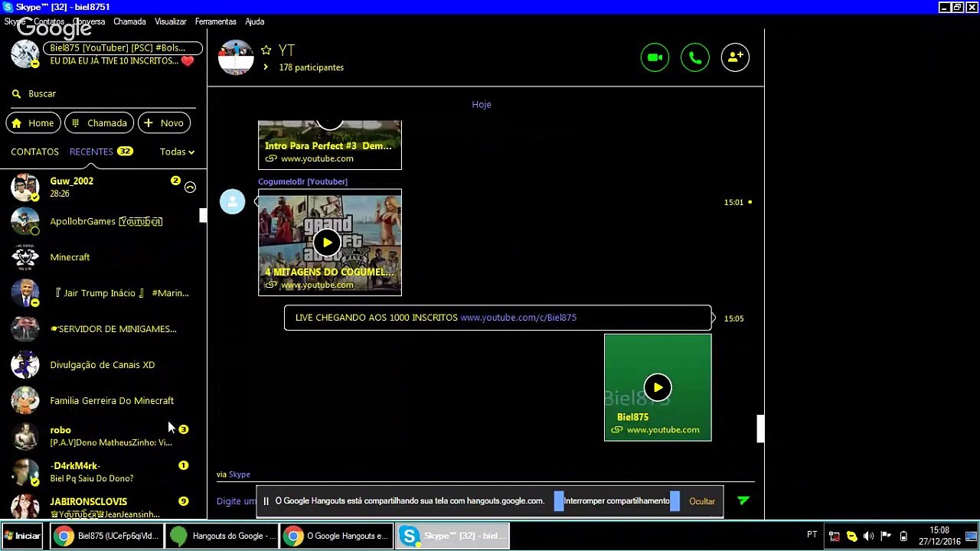Screen dimensions: 980x551
Task: Click the Jair Trump Inácio avatar
Action: [24, 293]
